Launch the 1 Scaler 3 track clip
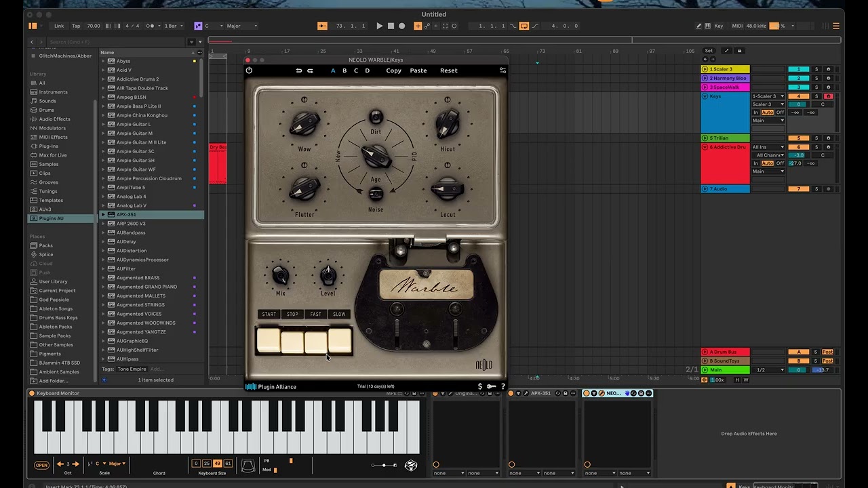 tap(705, 69)
